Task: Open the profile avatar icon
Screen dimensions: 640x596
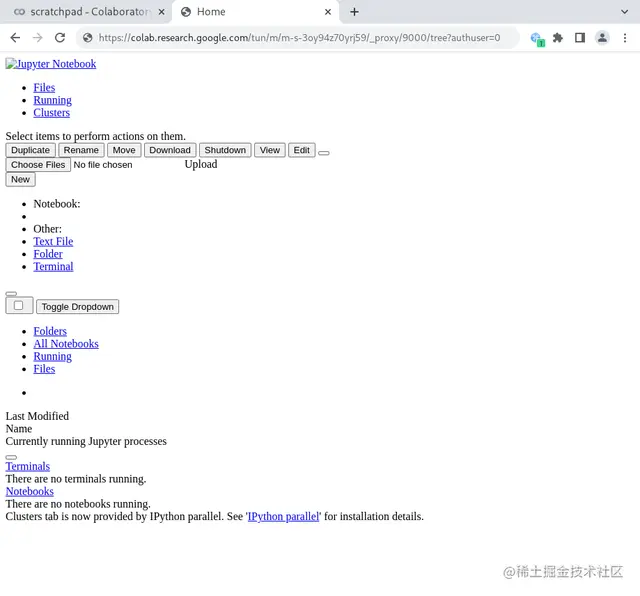Action: 602,38
